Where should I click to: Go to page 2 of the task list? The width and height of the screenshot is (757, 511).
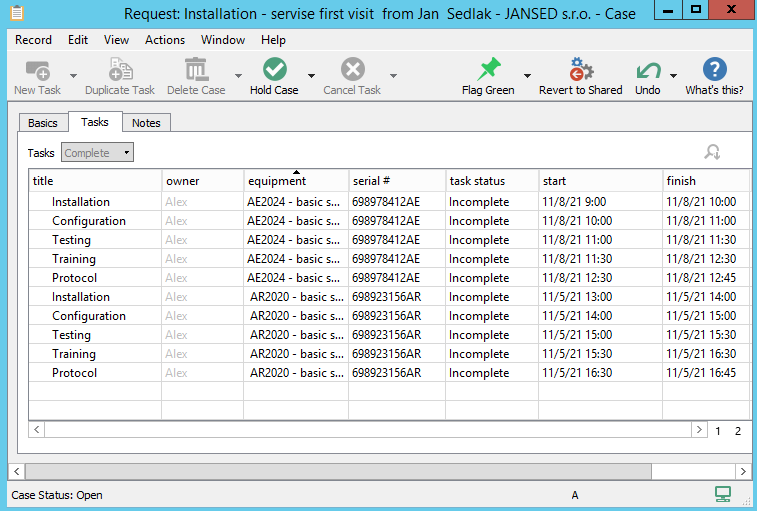coord(738,431)
